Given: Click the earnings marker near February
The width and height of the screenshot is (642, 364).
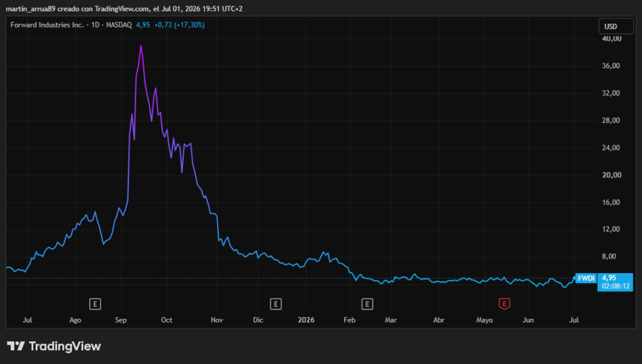Looking at the screenshot, I should coord(367,304).
